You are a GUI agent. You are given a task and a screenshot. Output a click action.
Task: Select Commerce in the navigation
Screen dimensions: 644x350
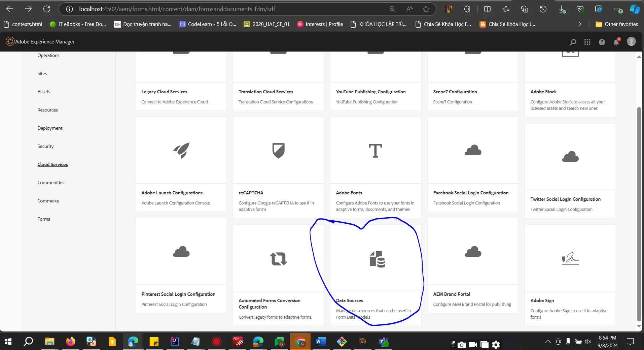tap(48, 201)
